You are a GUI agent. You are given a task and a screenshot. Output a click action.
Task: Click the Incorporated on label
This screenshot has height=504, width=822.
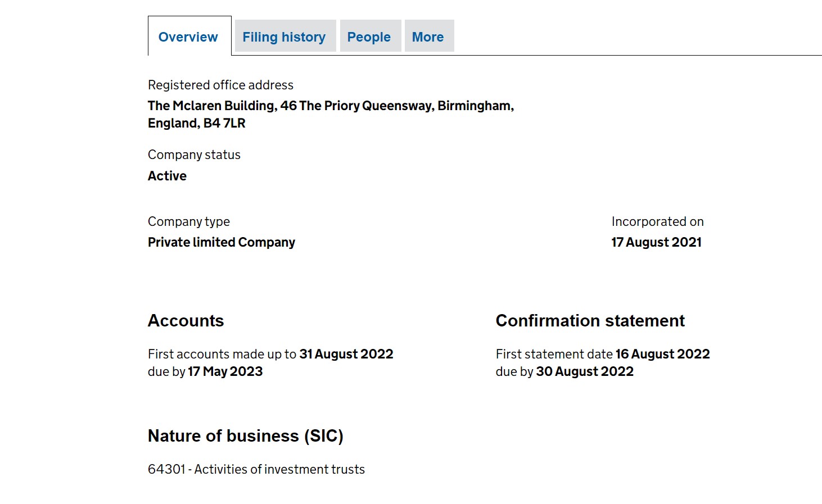(x=657, y=221)
